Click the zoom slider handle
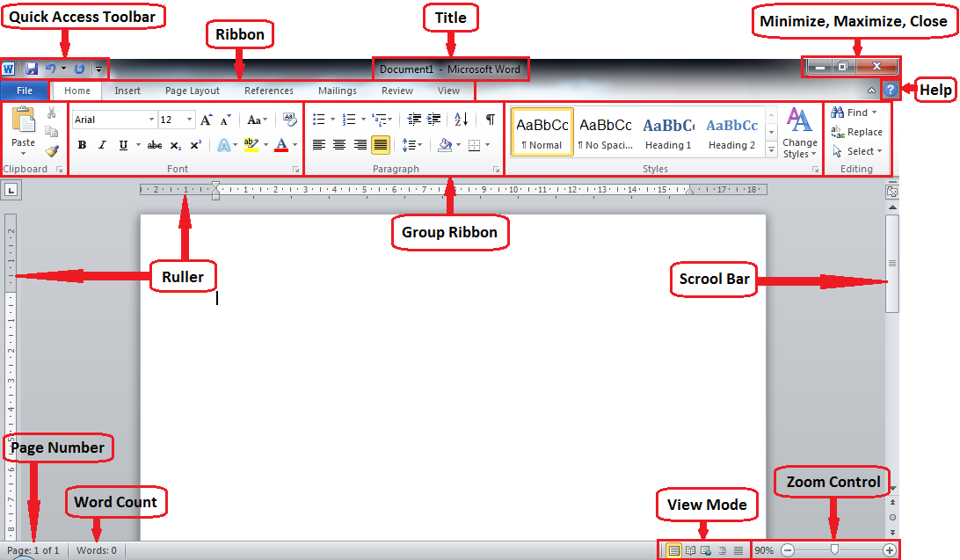960x560 pixels. click(834, 549)
